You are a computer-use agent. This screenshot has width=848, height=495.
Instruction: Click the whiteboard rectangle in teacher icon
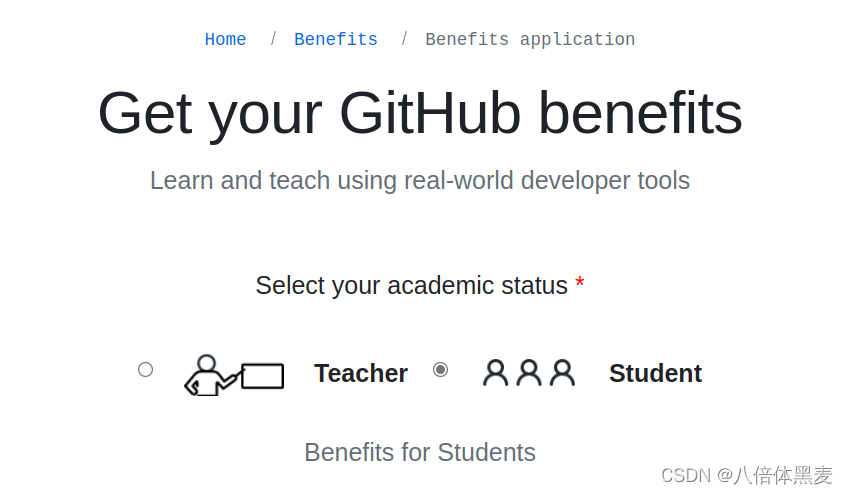263,376
